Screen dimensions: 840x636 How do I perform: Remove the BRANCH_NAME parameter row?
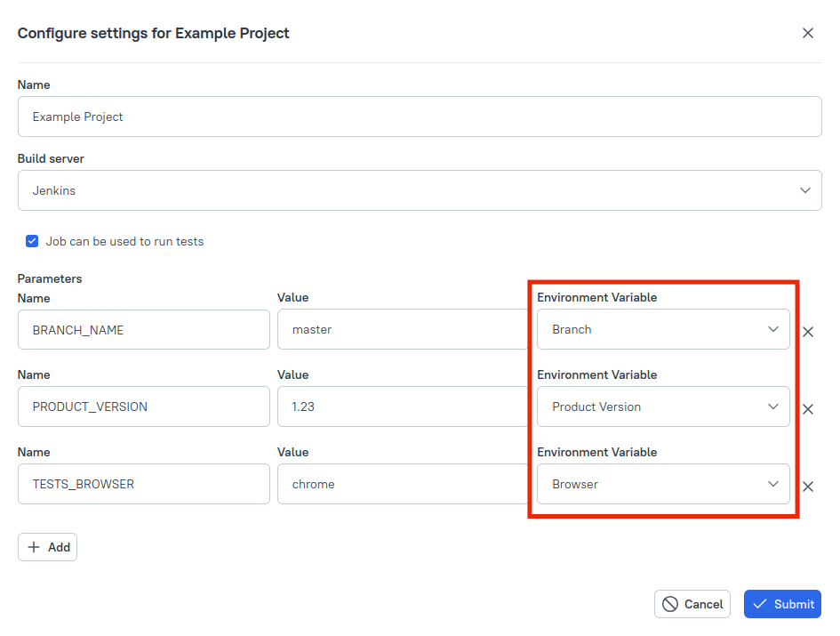[x=808, y=332]
